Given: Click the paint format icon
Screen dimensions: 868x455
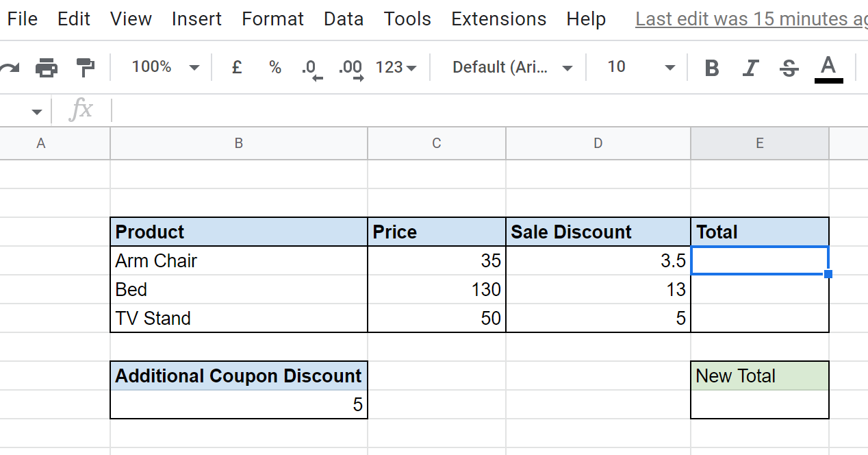Looking at the screenshot, I should click(x=85, y=68).
